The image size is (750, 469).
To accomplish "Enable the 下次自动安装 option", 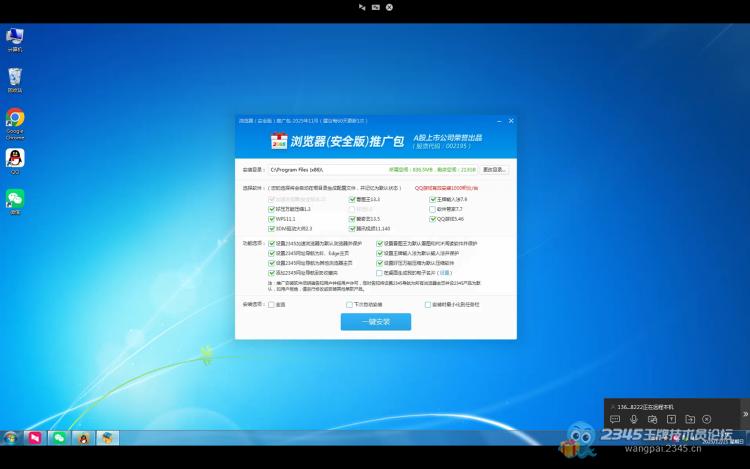I will click(349, 304).
